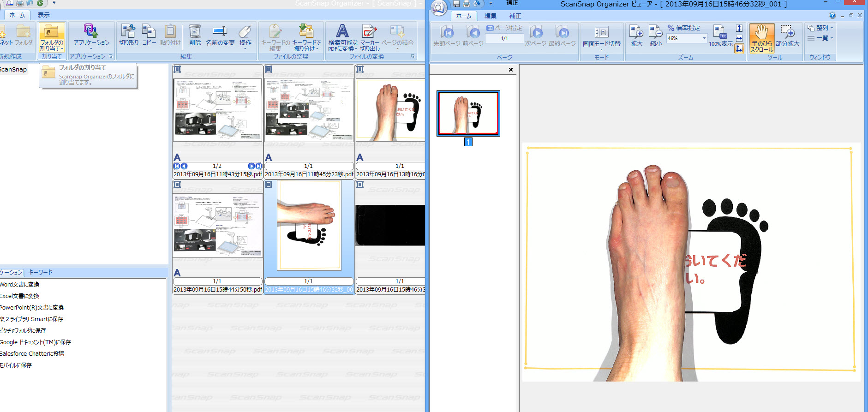Select the page 1 thumbnail in the Viewer

(468, 113)
